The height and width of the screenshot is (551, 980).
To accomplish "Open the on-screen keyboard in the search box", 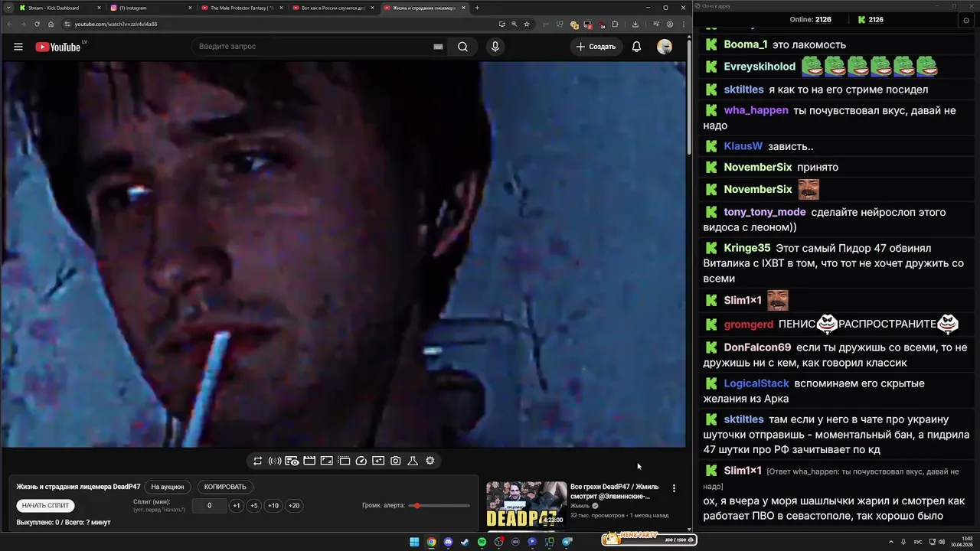I will pos(438,47).
